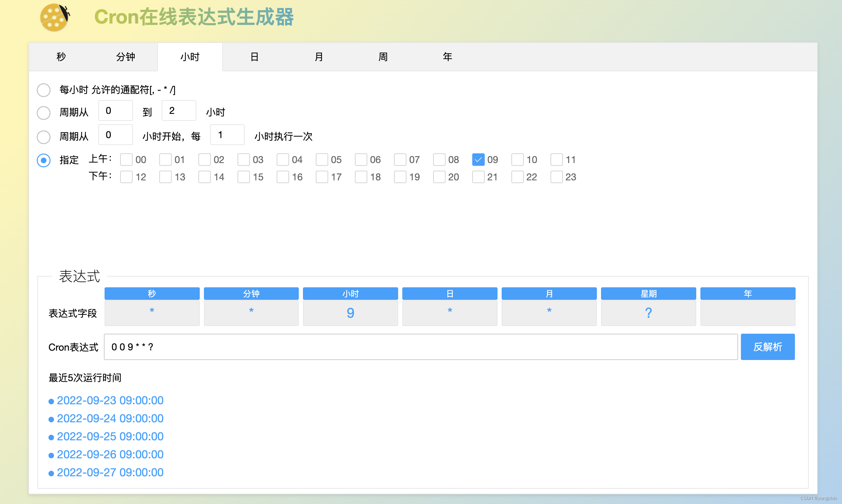Click the 最近5次运行时间 heading
This screenshot has width=842, height=504.
(85, 378)
